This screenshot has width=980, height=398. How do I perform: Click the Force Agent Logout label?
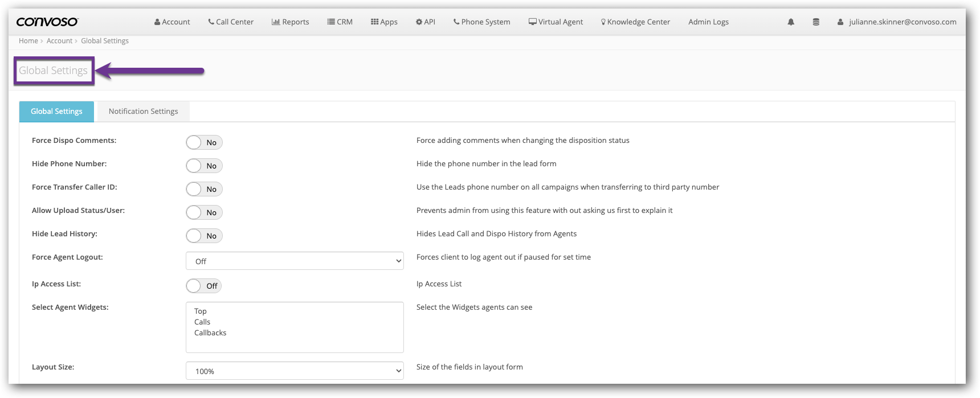click(67, 257)
